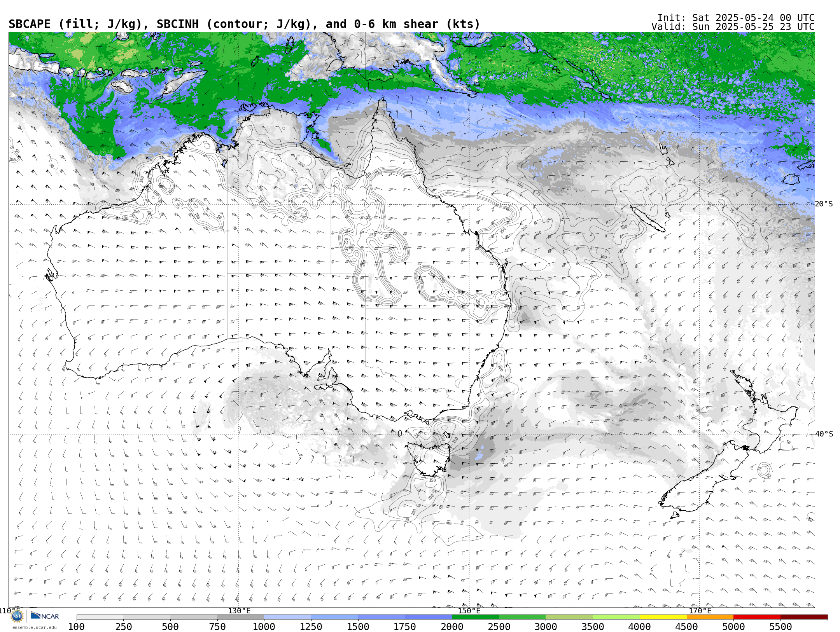Screen dimensions: 840x632
Task: Click the 1750 value on the colorbar
Action: (x=405, y=627)
